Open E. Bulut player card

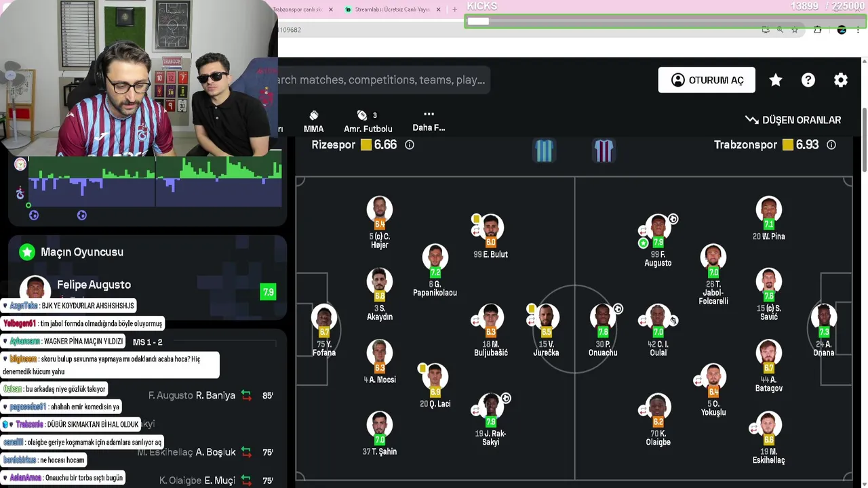[x=491, y=237]
